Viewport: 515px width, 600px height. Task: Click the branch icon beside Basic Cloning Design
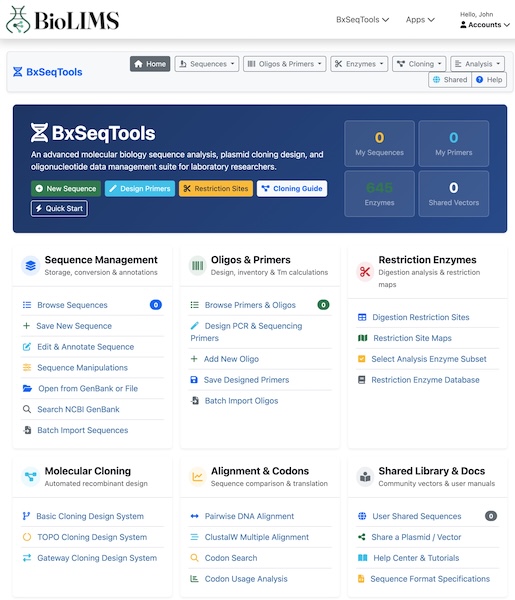(26, 516)
